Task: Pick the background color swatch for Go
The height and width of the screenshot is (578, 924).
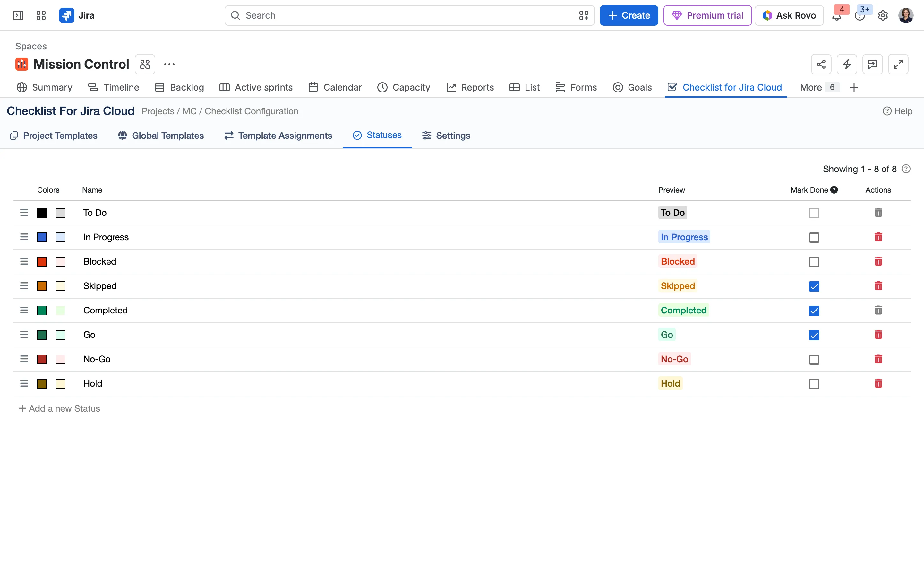Action: click(x=61, y=335)
